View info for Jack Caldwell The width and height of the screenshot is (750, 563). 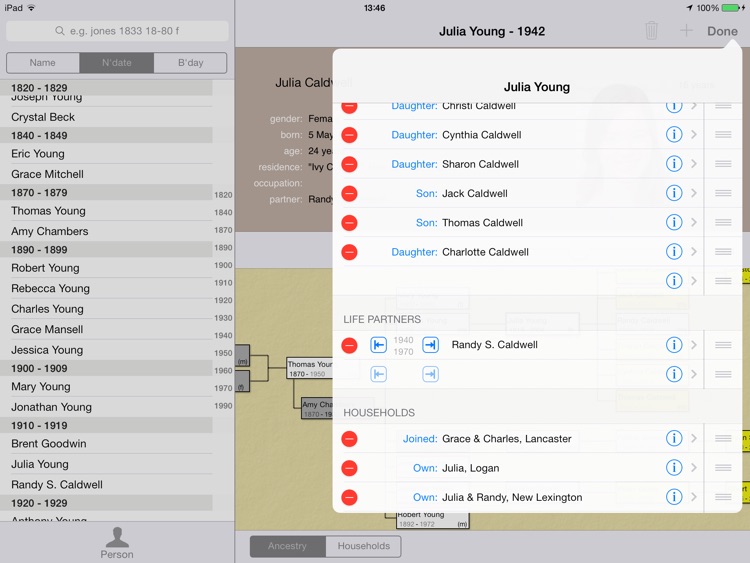[x=673, y=193]
